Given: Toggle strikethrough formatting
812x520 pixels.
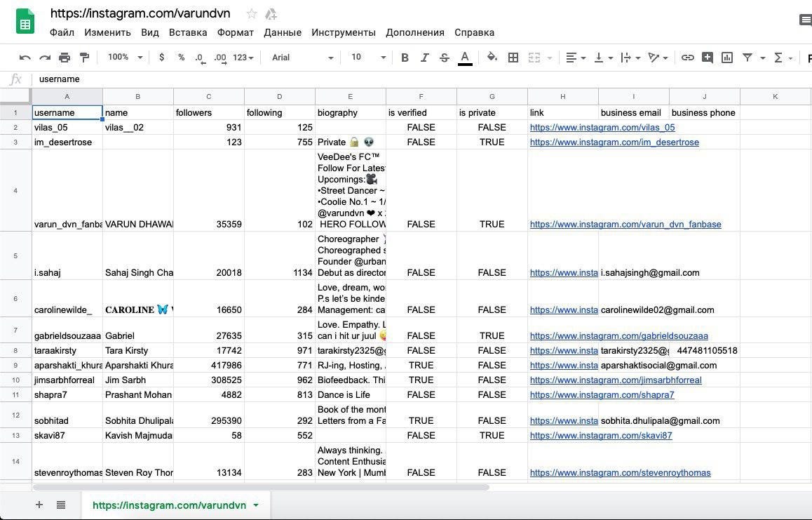Looking at the screenshot, I should pos(445,58).
